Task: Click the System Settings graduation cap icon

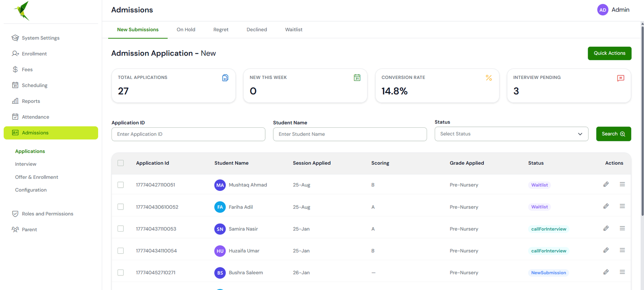Action: tap(15, 38)
